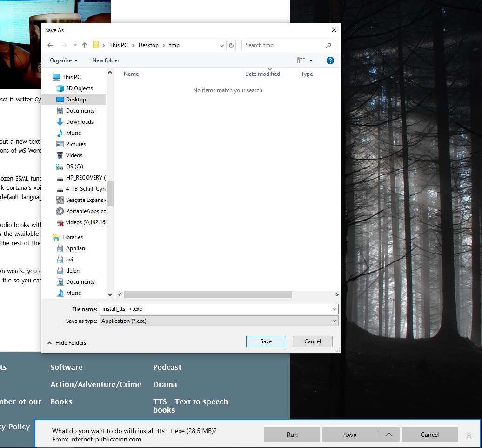Change your view icon in Save As toolbar
The width and height of the screenshot is (482, 448).
click(301, 60)
